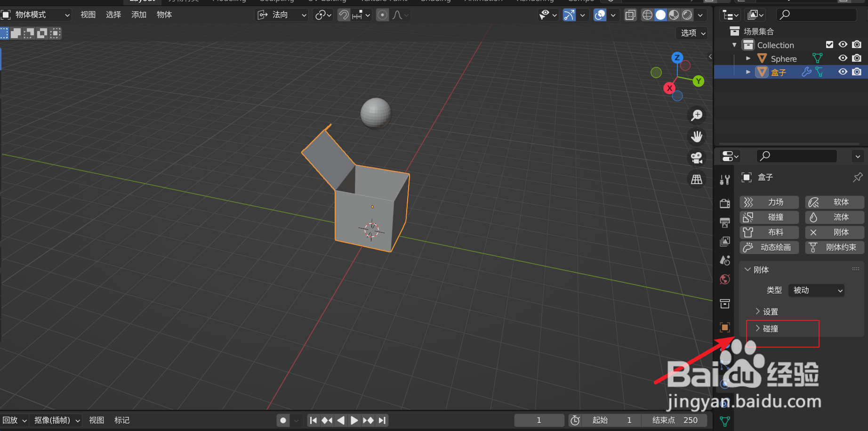Expand the 盒子 tree item

click(748, 72)
